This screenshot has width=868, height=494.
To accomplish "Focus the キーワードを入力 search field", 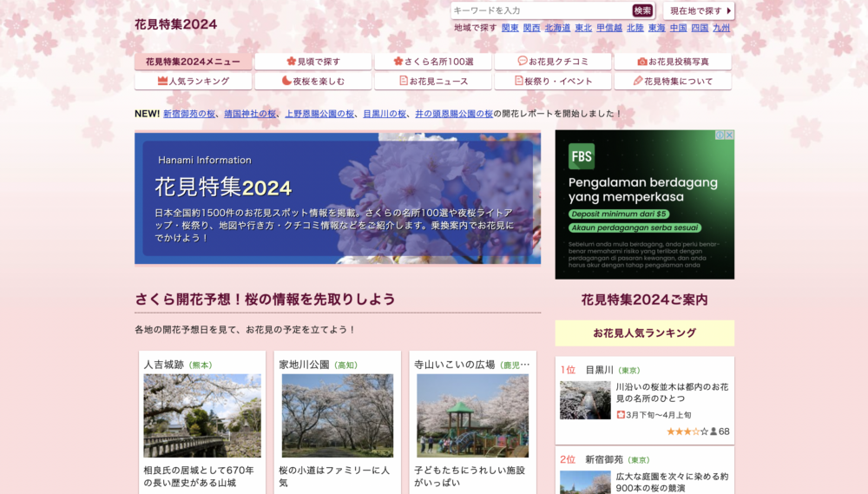I will [542, 10].
